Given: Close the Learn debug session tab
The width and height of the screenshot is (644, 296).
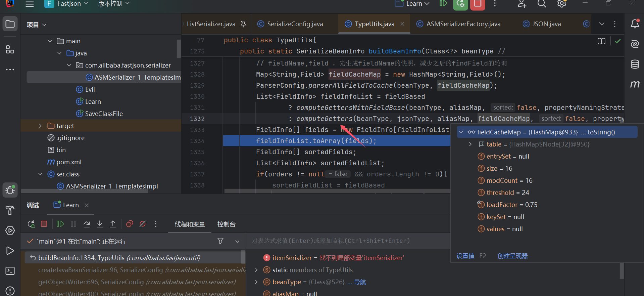Looking at the screenshot, I should [x=87, y=205].
